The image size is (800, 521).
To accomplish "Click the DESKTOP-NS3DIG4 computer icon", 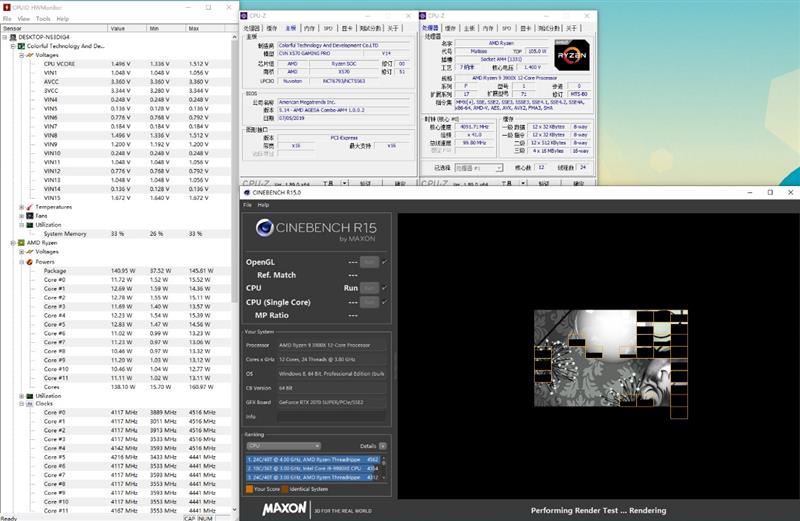I will (13, 37).
